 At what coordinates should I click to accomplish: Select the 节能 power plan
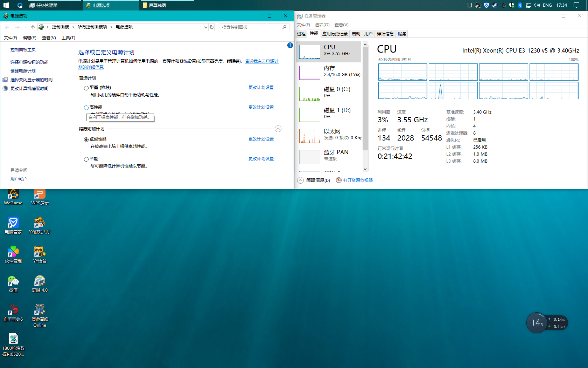point(86,159)
